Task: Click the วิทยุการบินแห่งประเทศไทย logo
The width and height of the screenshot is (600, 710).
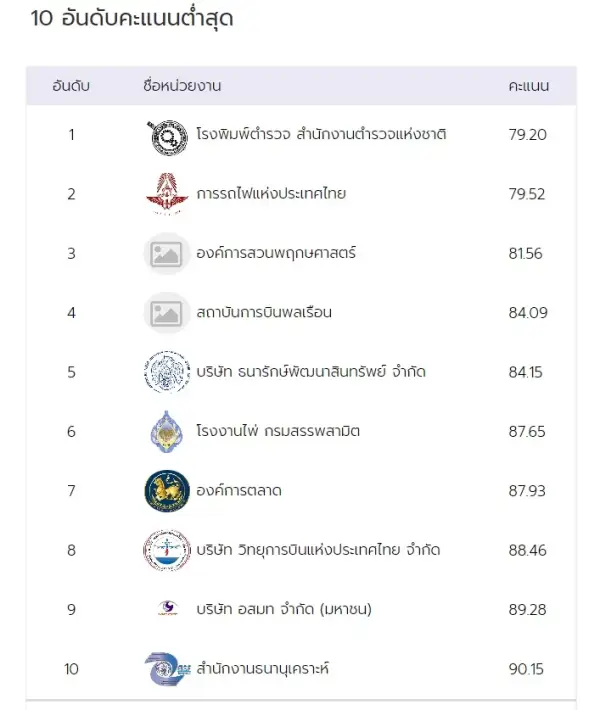Action: click(x=166, y=550)
